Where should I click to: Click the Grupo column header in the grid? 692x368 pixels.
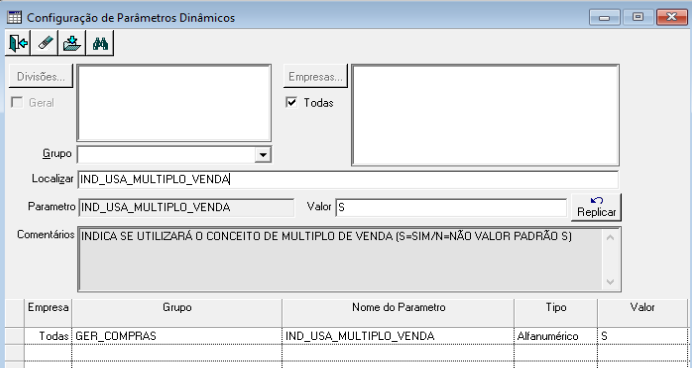point(177,313)
